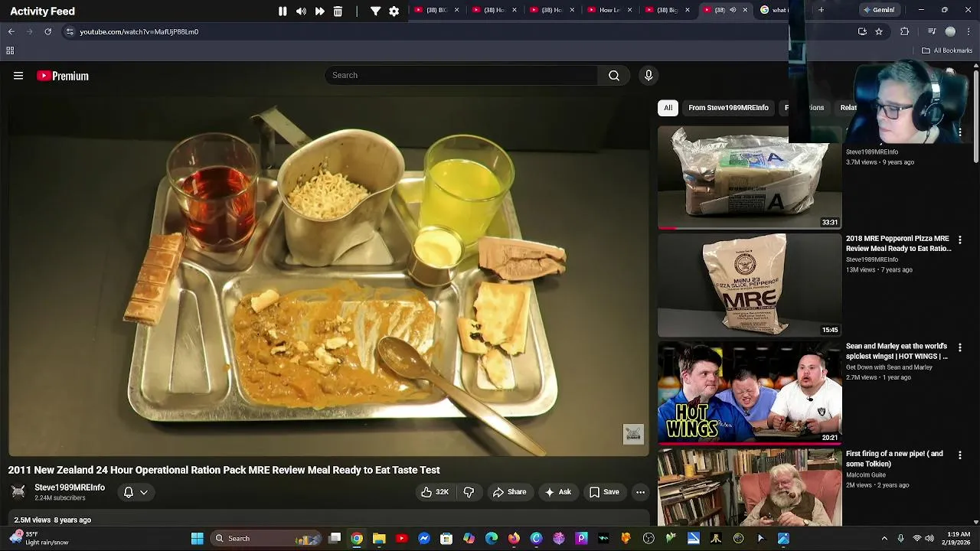Viewport: 980px width, 551px height.
Task: Click the taskbar Search box
Action: coord(266,539)
